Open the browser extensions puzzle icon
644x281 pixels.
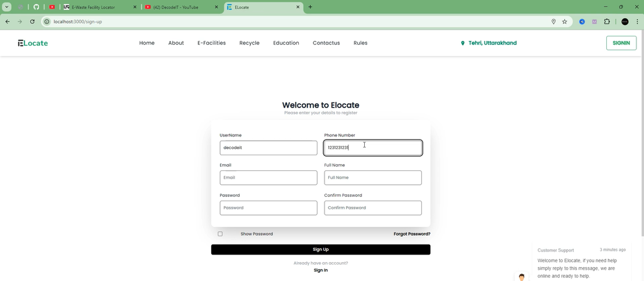(x=607, y=21)
